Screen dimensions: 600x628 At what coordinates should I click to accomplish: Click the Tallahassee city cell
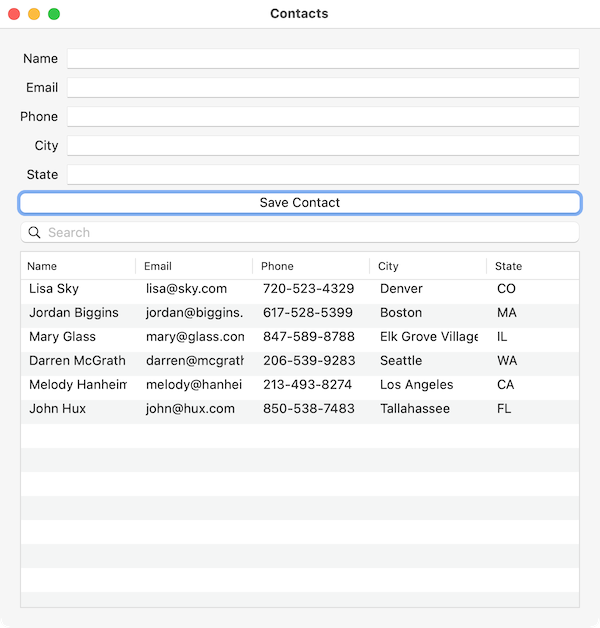tap(415, 409)
